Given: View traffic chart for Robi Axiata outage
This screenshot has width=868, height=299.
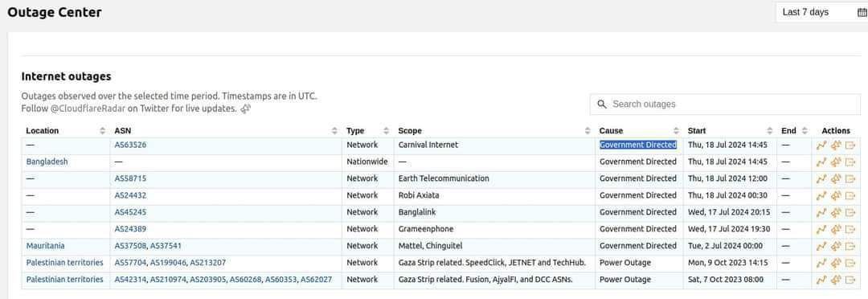Looking at the screenshot, I should [821, 195].
